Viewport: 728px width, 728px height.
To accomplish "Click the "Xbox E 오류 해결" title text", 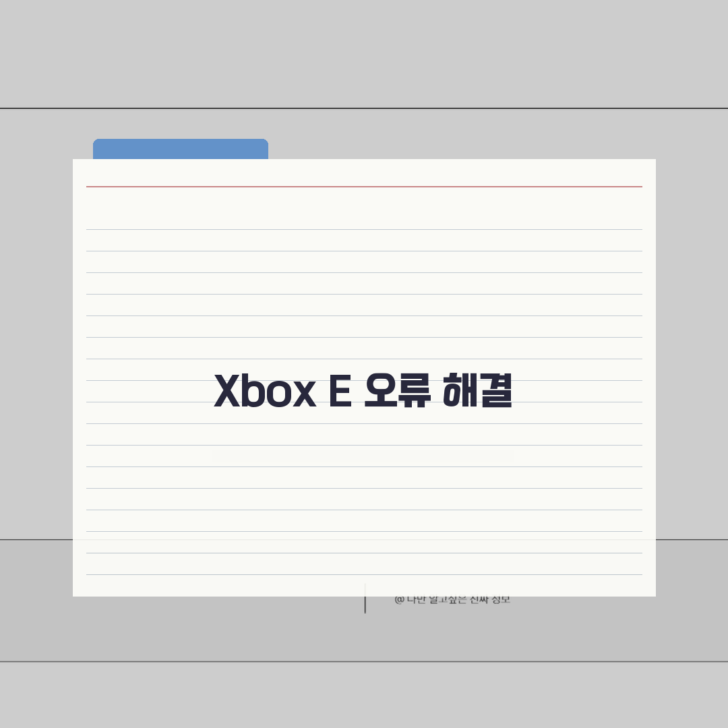I will 363,390.
